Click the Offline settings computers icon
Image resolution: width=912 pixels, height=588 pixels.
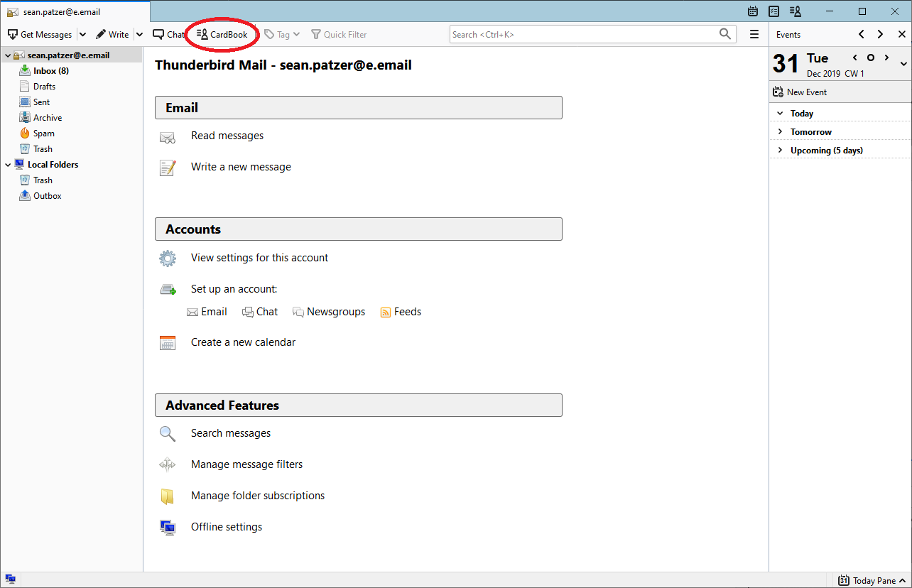click(x=168, y=528)
